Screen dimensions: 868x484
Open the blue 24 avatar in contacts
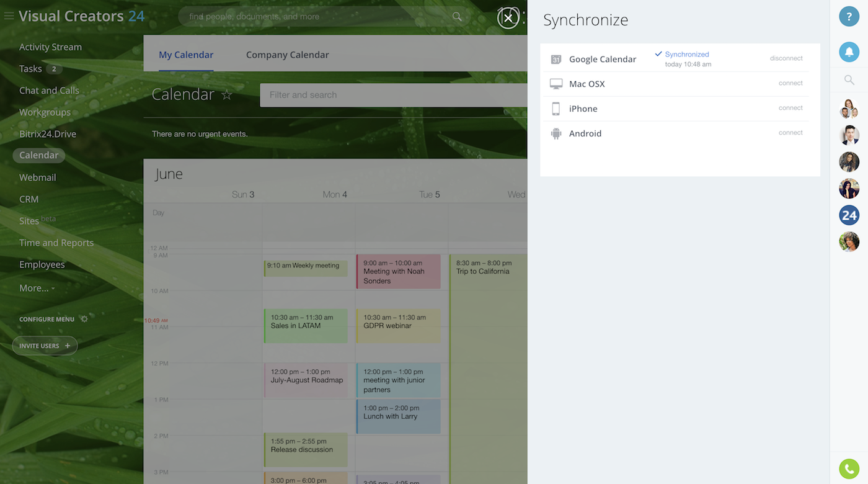[849, 215]
